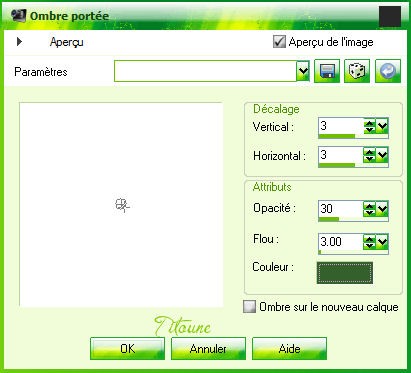
Task: Click the crosshair icon in the preview pane
Action: [122, 205]
